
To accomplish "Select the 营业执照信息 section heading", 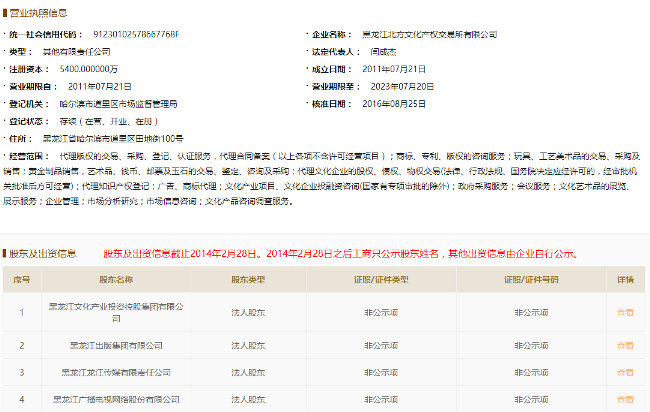I will point(38,13).
